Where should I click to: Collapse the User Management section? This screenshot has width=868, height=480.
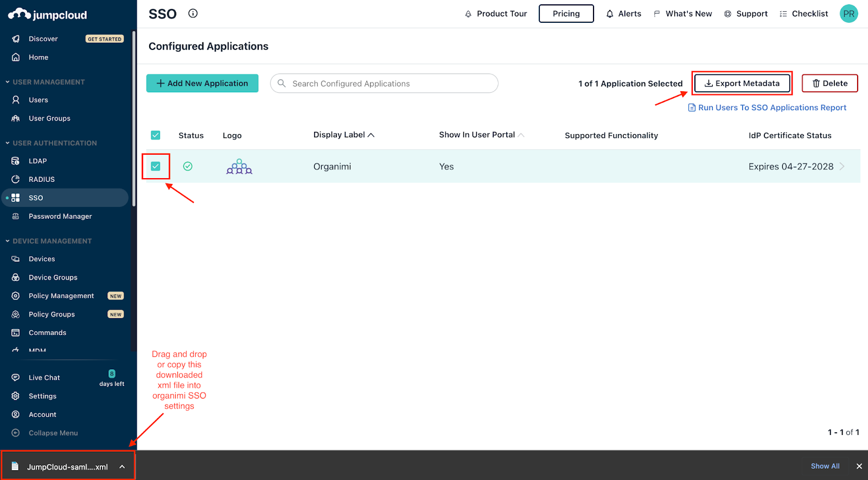(x=8, y=82)
